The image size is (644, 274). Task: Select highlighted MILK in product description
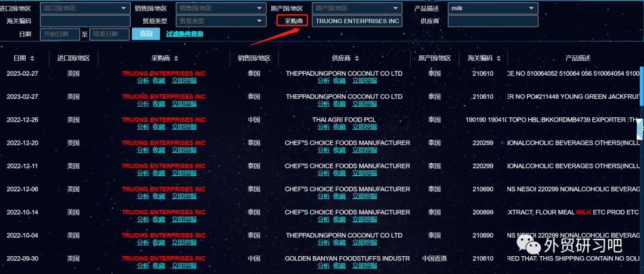[x=583, y=212]
